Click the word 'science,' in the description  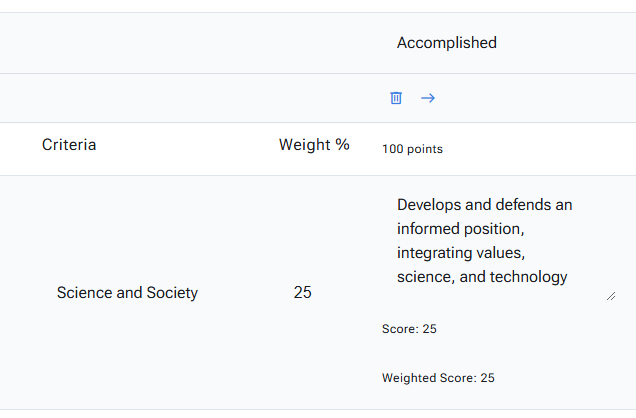424,277
